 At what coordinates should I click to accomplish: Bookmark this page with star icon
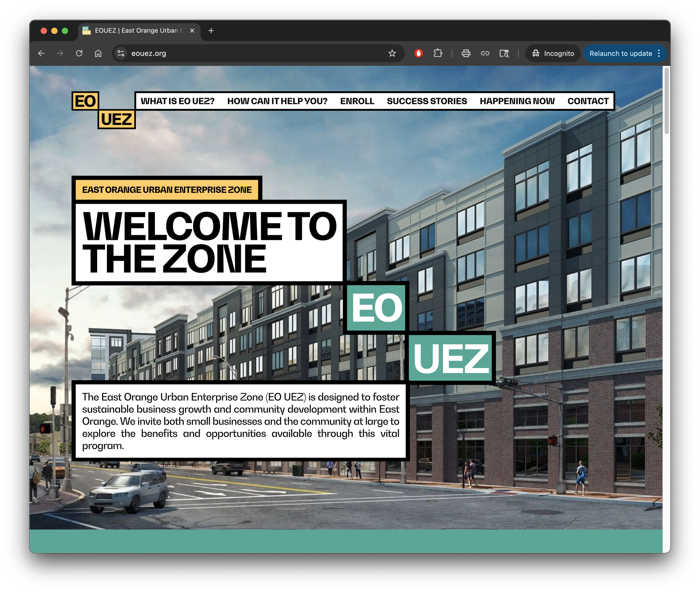(x=392, y=53)
